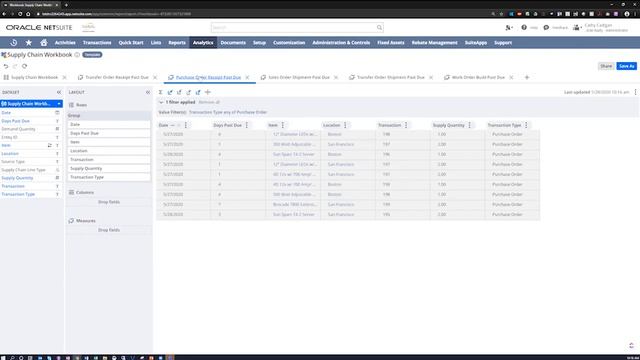Viewport: 640px width, 360px height.
Task: Switch to Transfer Order Receipt Past Due tab
Action: [117, 77]
